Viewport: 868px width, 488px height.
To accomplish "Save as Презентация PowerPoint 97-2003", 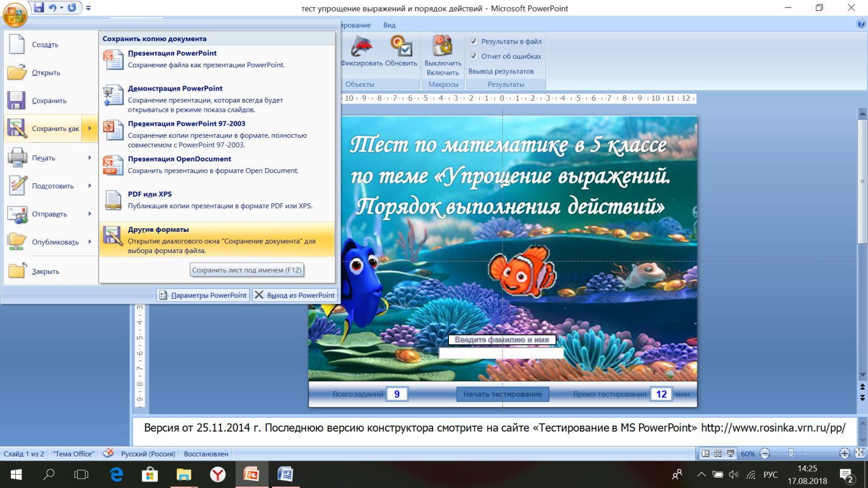I will tap(217, 134).
